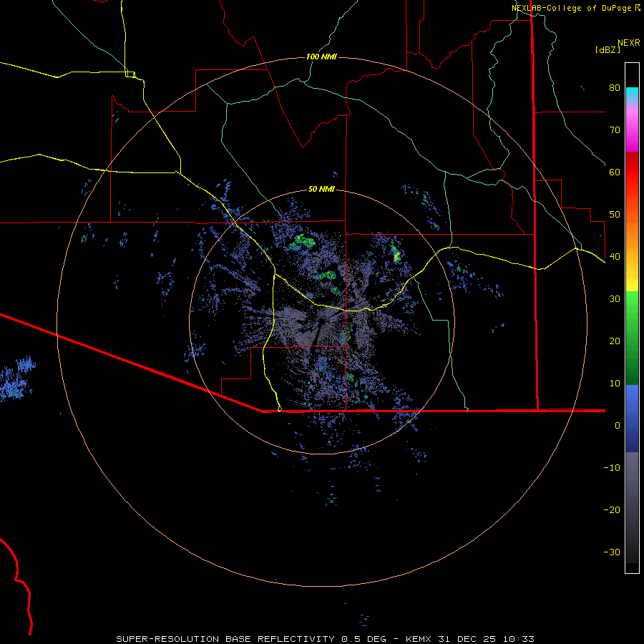The width and height of the screenshot is (644, 644).
Task: Click the green segment of the color bar
Action: 632,338
